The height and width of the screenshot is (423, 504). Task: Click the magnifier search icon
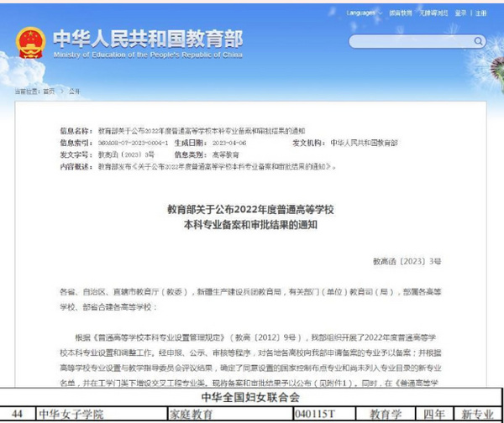478,41
